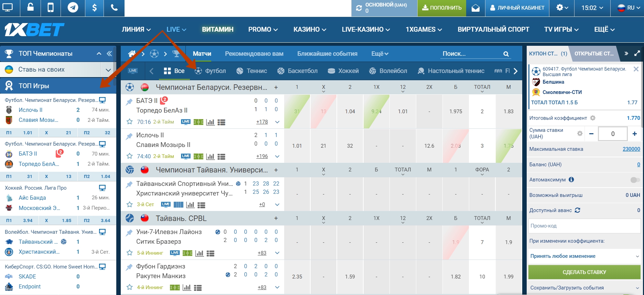This screenshot has height=295, width=644.
Task: Filter by Футбол sport
Action: [x=210, y=71]
